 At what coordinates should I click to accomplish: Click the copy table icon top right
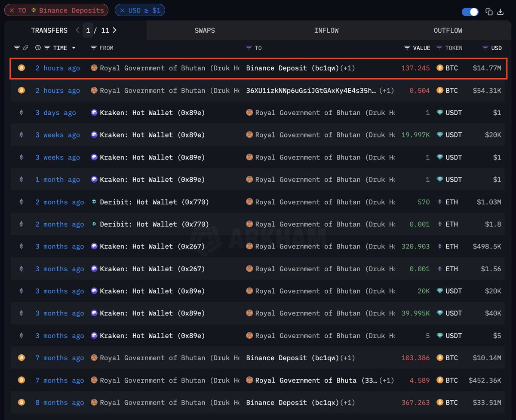pos(489,12)
